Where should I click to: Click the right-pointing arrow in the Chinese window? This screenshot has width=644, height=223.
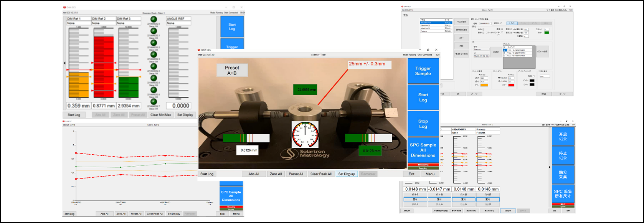[x=550, y=167]
